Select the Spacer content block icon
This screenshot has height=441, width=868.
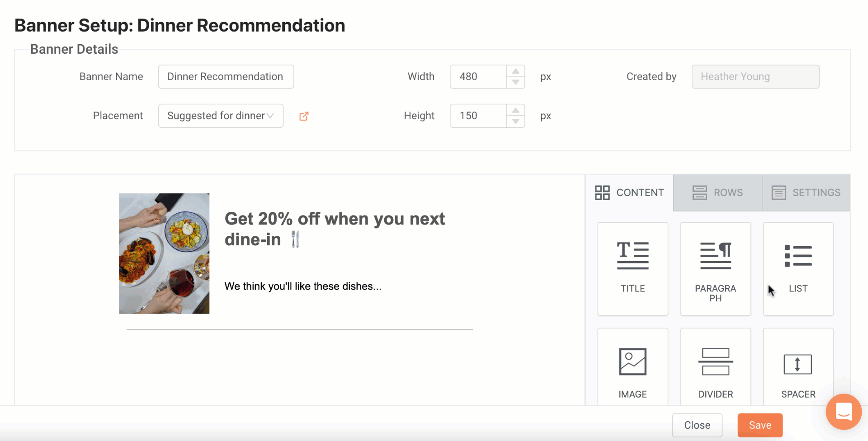pos(798,364)
